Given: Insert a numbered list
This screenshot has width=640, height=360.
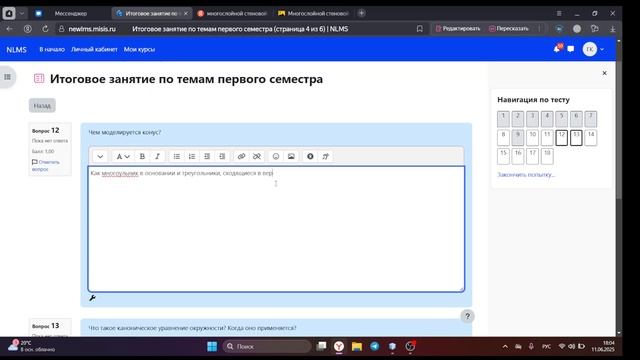Looking at the screenshot, I should pyautogui.click(x=192, y=156).
